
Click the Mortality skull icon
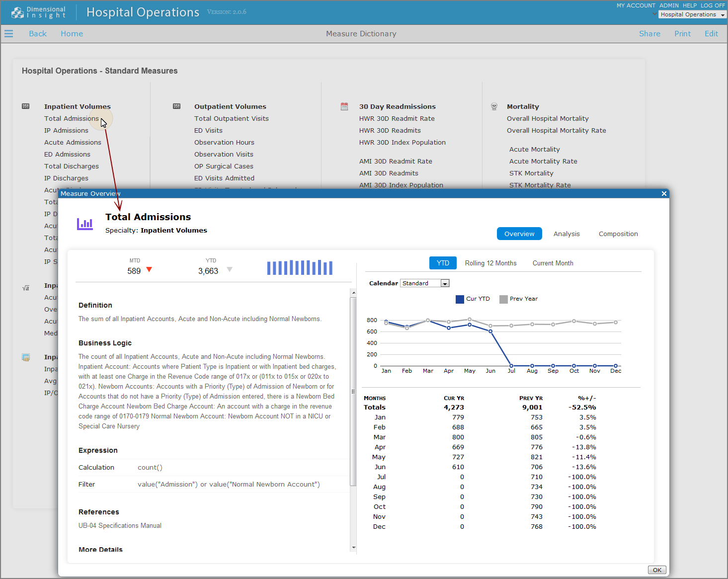[x=494, y=106]
